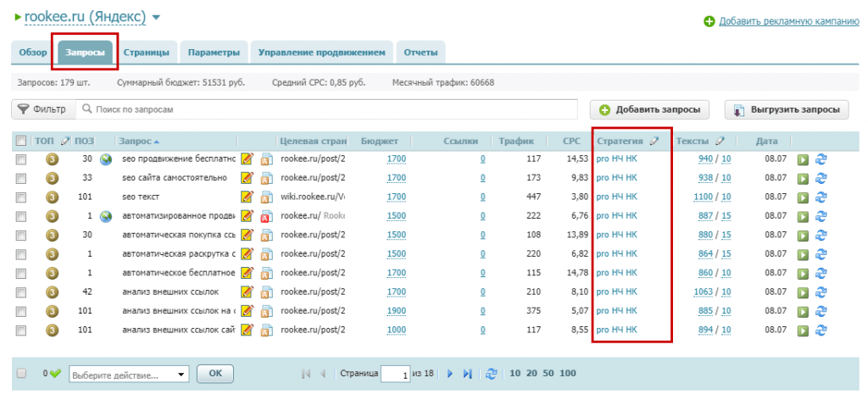Sort by the Трафик column header

pos(516,141)
